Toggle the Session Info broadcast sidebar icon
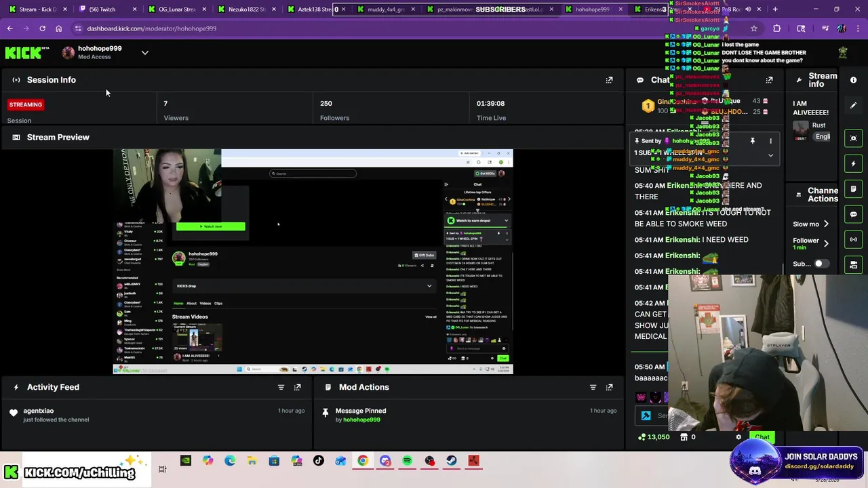The width and height of the screenshot is (868, 488). point(854,239)
